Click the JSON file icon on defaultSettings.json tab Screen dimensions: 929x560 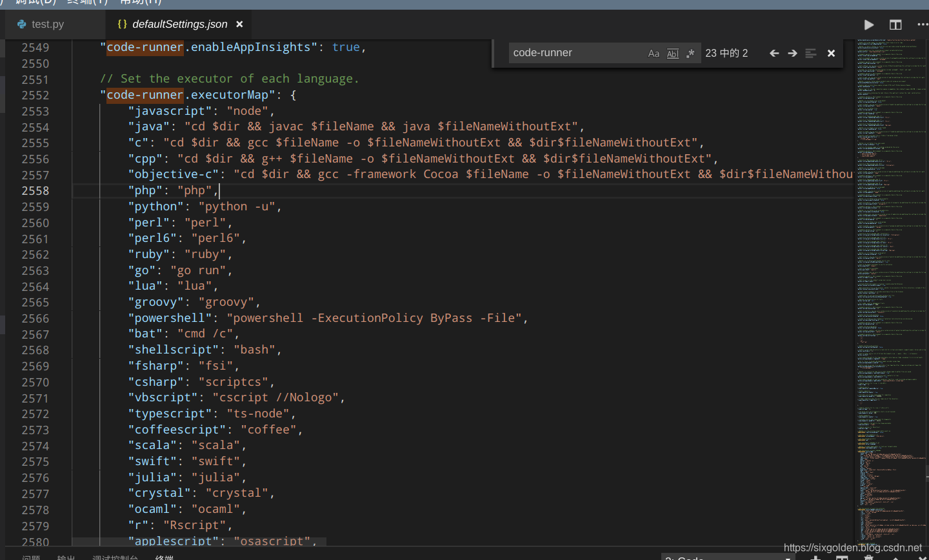tap(122, 24)
